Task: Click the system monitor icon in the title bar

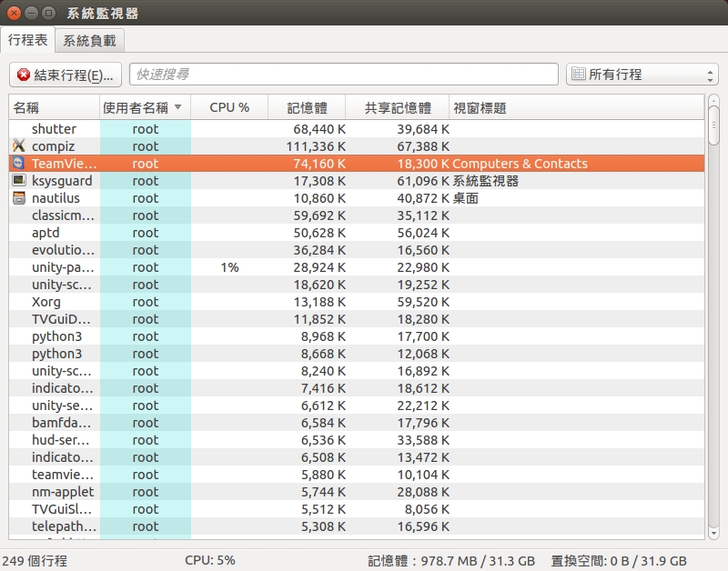Action: (x=47, y=13)
